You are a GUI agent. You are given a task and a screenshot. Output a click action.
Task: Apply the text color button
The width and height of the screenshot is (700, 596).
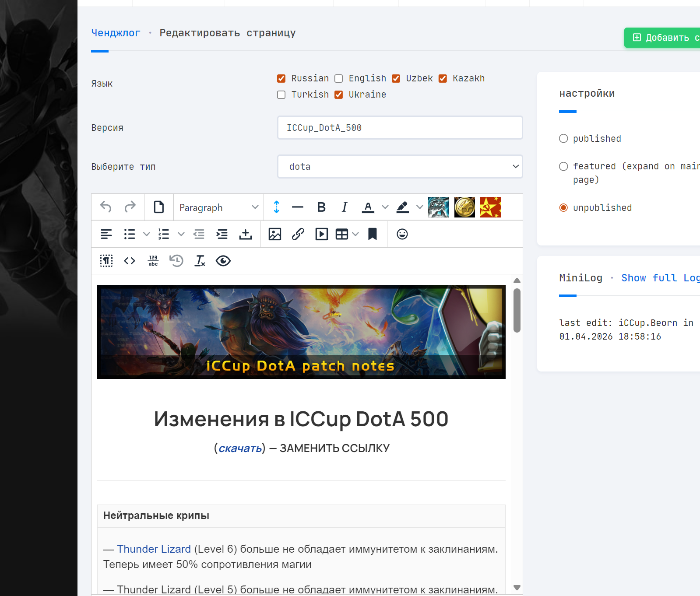pyautogui.click(x=368, y=207)
